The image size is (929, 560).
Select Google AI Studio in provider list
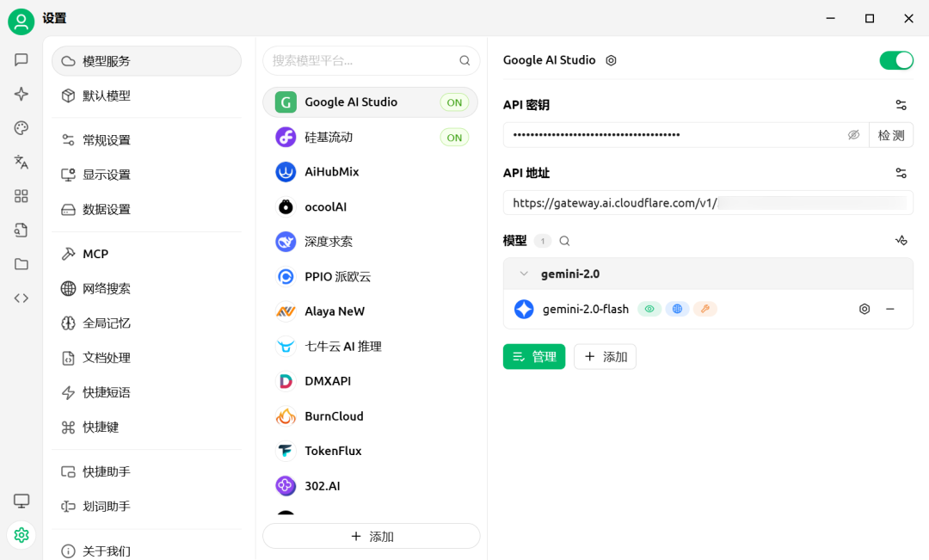pos(370,102)
